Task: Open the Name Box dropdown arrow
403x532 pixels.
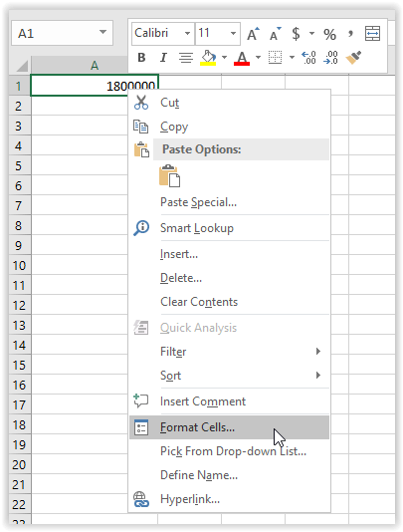Action: (102, 32)
